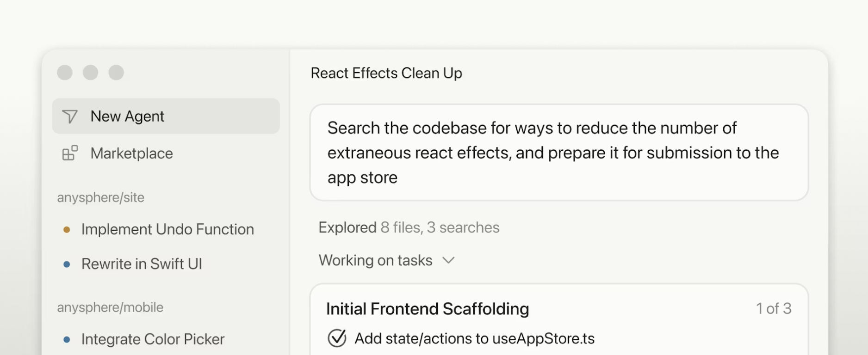The height and width of the screenshot is (355, 868).
Task: Open the Integrate Color Picker agent
Action: point(153,339)
